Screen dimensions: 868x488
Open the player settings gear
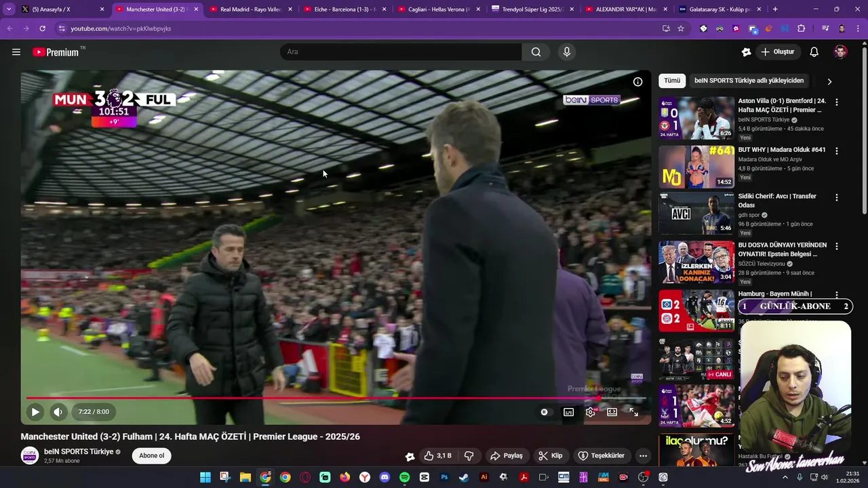click(591, 412)
